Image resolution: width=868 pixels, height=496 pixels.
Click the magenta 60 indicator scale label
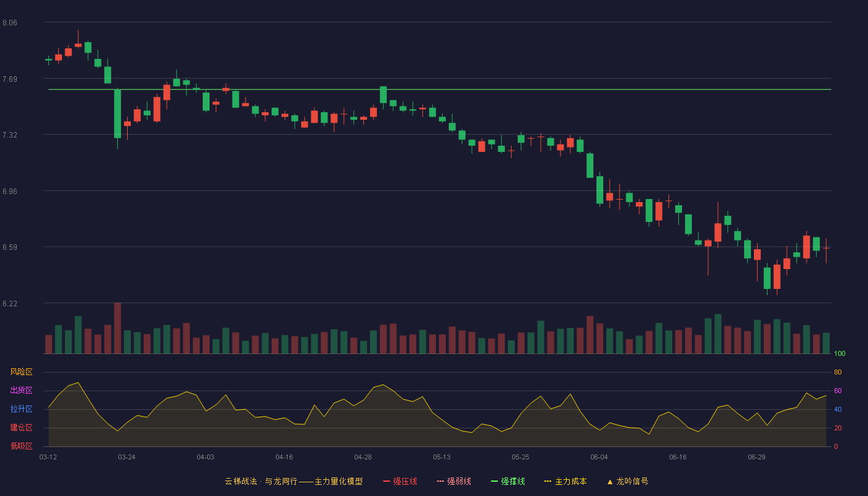[838, 391]
